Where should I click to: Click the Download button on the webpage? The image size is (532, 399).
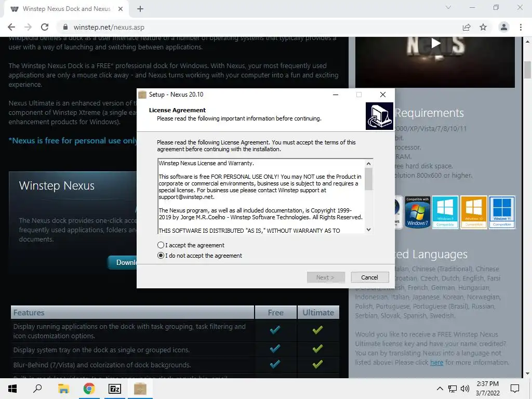click(x=123, y=262)
